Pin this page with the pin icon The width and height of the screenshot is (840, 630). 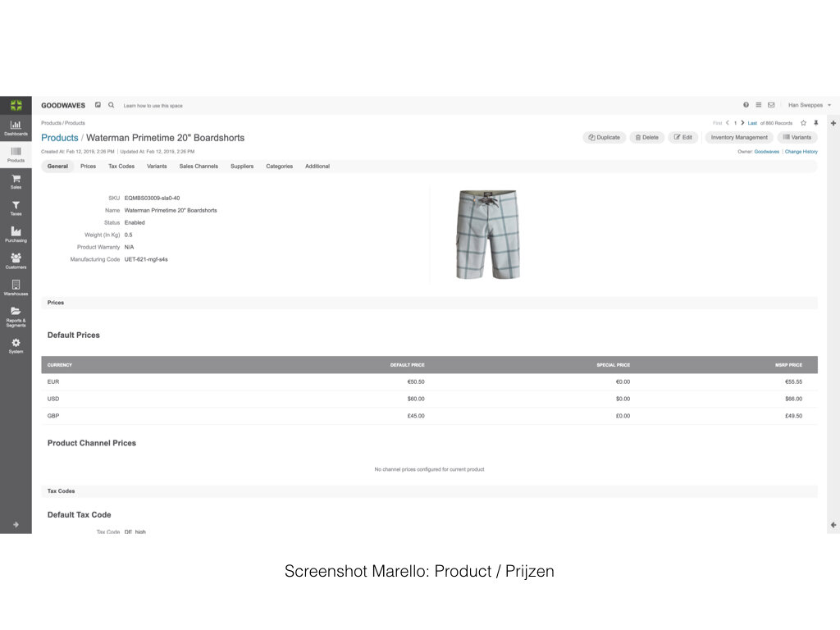coord(815,123)
